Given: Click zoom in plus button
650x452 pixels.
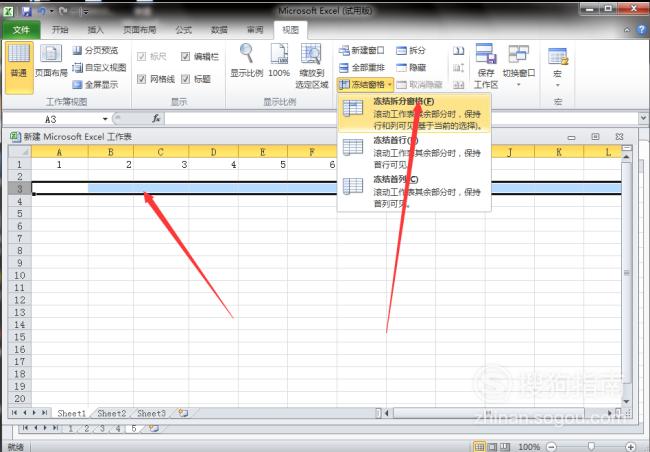Looking at the screenshot, I should pos(631,447).
